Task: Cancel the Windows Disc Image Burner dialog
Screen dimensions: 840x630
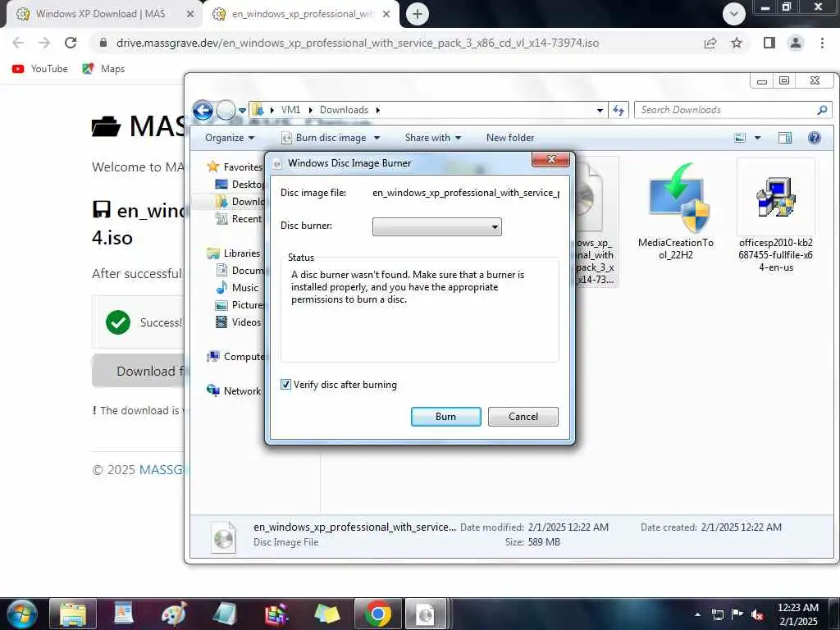Action: tap(523, 416)
